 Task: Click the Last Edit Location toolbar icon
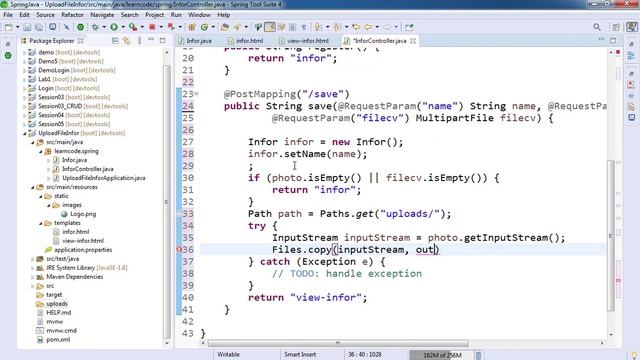point(356,27)
